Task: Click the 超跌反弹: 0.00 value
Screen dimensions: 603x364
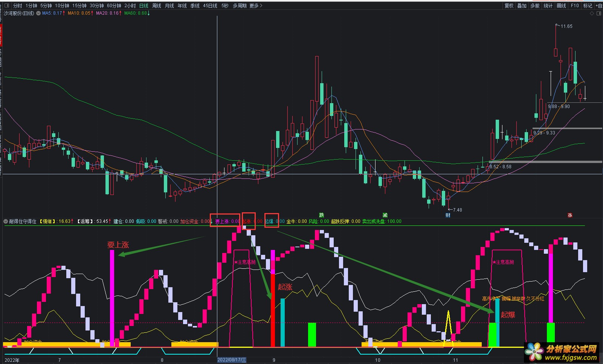Action: point(346,221)
